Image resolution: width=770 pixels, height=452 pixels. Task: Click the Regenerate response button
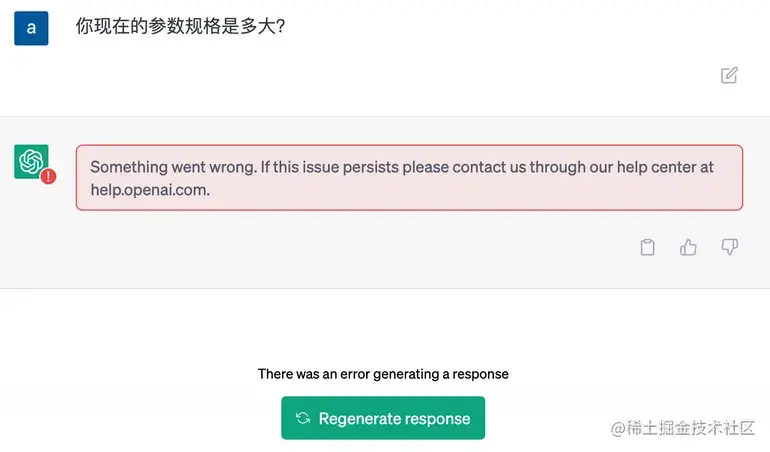(x=383, y=418)
